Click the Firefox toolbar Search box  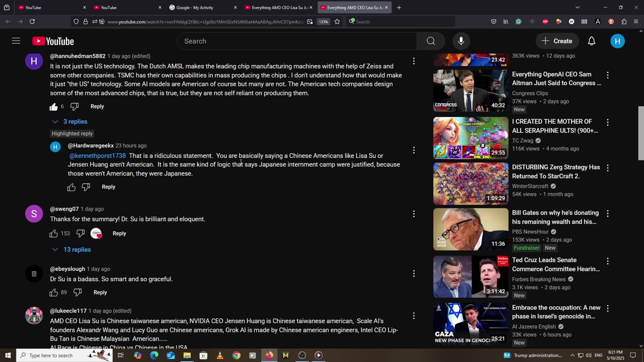400,22
